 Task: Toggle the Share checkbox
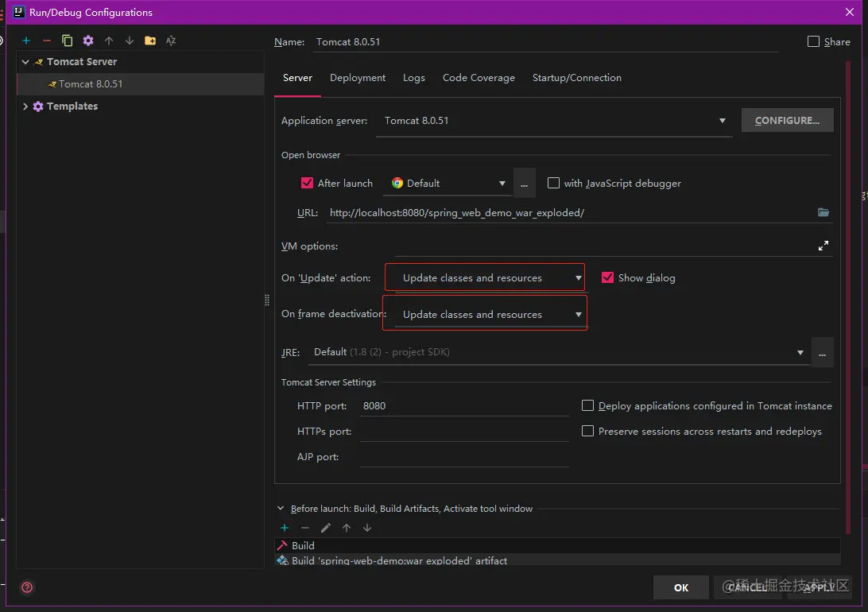pyautogui.click(x=813, y=41)
